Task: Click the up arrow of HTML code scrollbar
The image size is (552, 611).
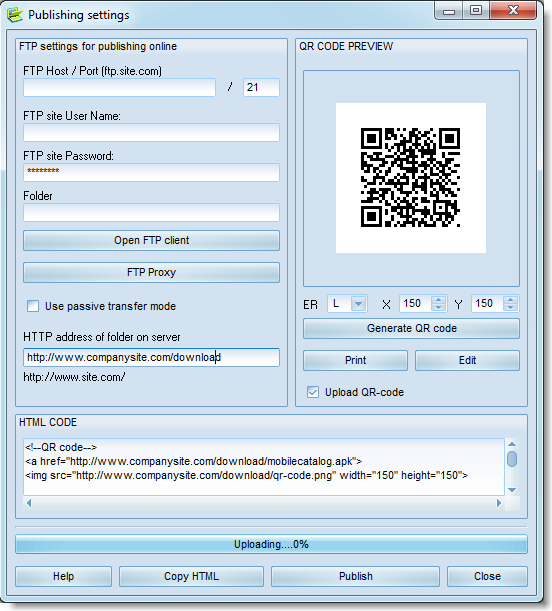Action: click(x=512, y=444)
